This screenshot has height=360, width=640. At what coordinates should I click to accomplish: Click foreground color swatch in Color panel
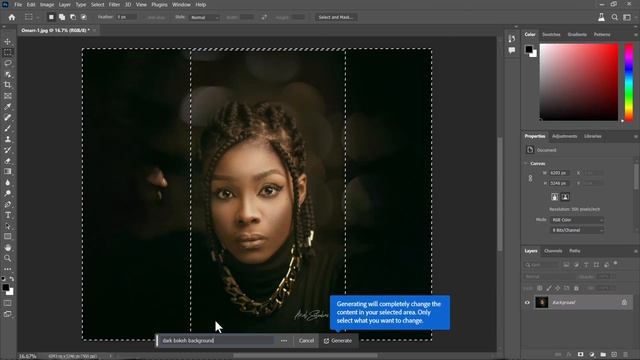click(x=529, y=49)
